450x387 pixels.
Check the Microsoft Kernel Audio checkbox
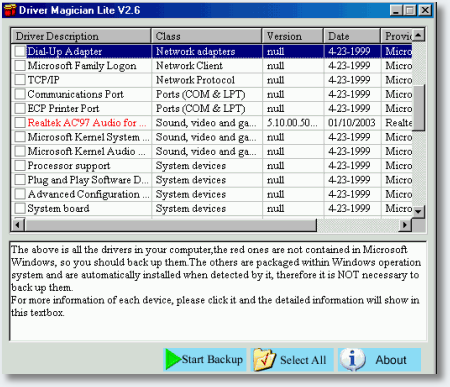tap(20, 151)
